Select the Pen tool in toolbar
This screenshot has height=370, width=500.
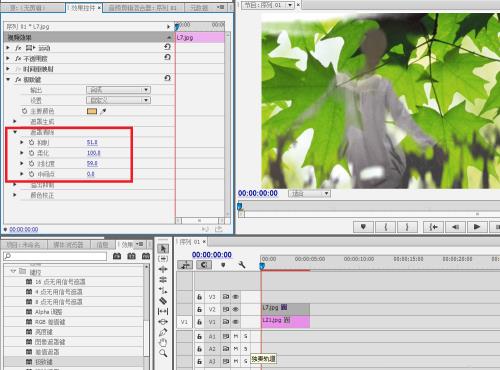pos(163,332)
